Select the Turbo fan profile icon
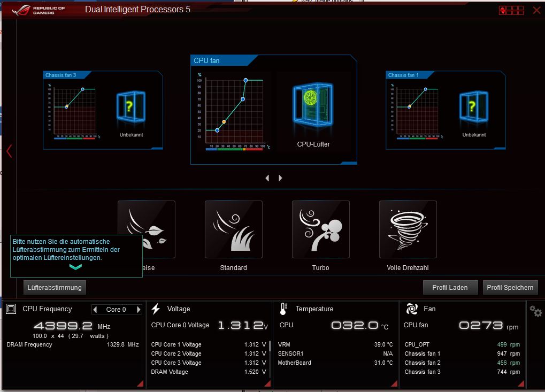The width and height of the screenshot is (545, 392). 321,229
